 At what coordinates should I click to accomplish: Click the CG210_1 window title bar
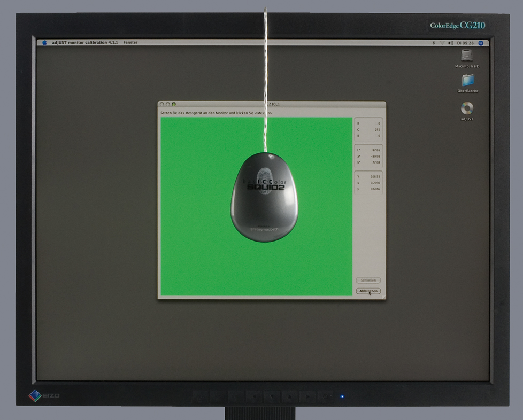coord(272,104)
